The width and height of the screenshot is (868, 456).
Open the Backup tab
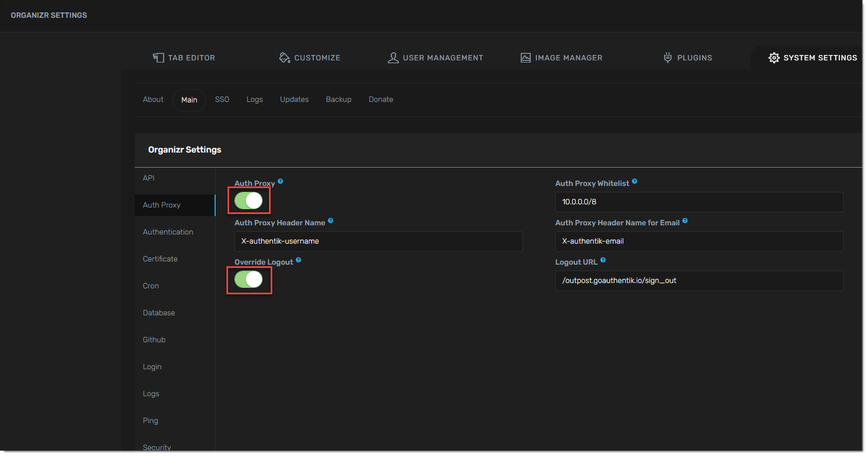pos(338,100)
